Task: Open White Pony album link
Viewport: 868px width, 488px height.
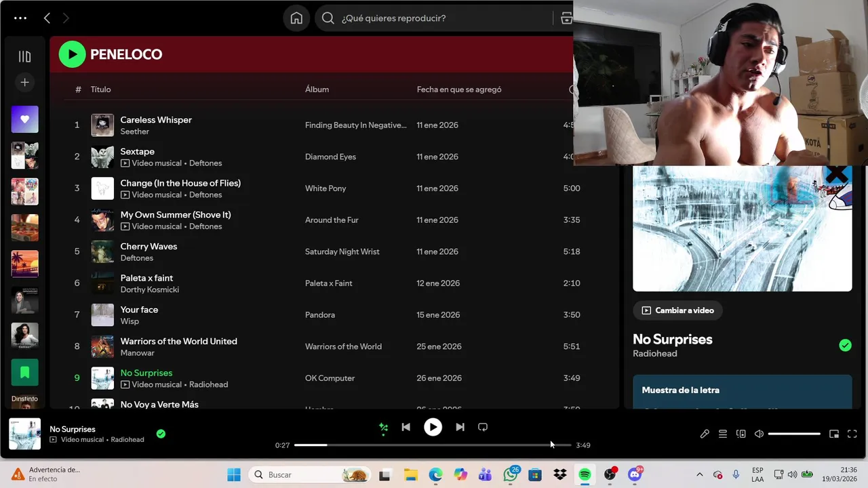Action: (325, 188)
